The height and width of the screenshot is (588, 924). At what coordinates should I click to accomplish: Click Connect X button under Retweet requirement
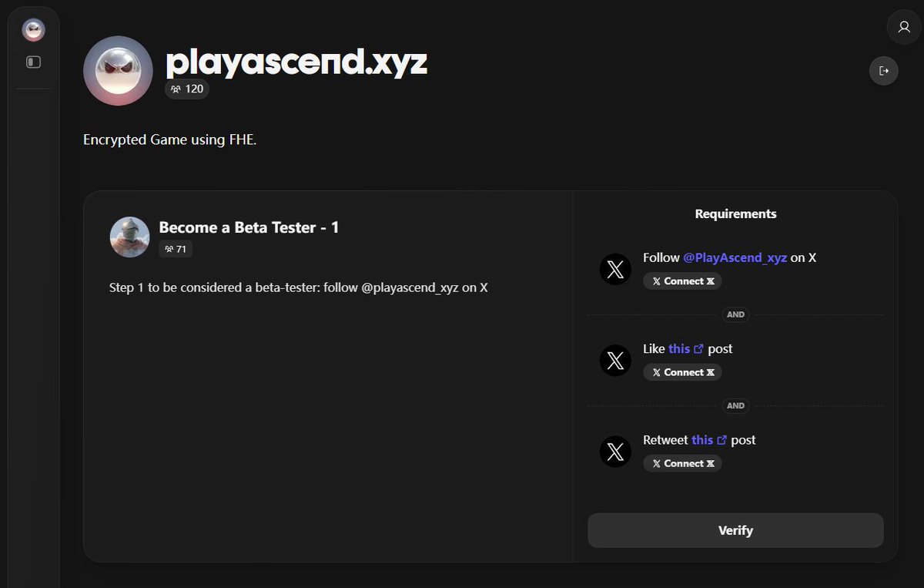(x=682, y=463)
